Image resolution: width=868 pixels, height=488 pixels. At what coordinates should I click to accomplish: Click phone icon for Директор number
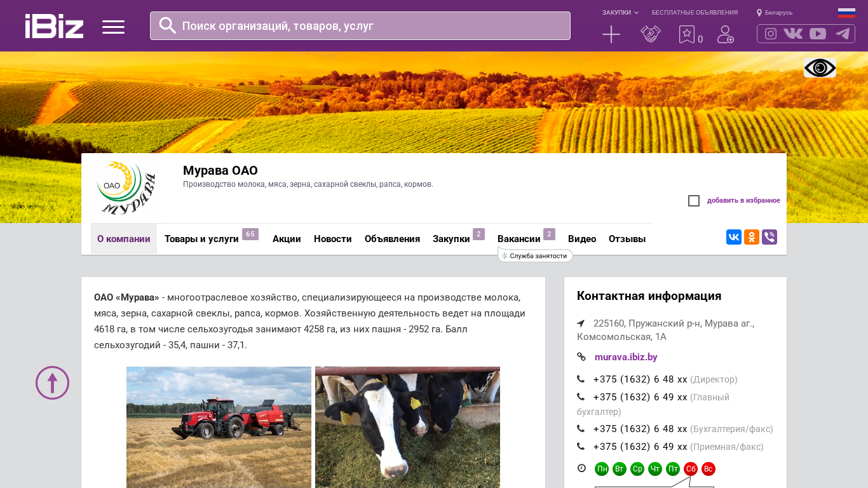click(581, 379)
